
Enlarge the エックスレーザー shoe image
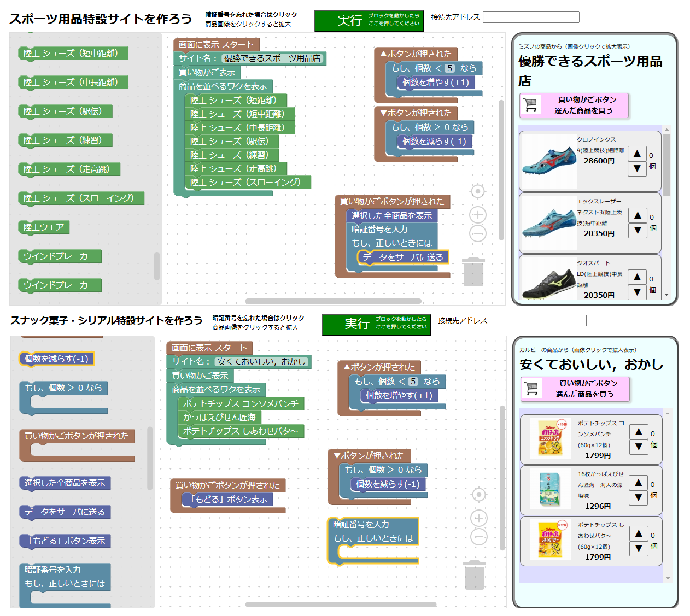point(549,223)
